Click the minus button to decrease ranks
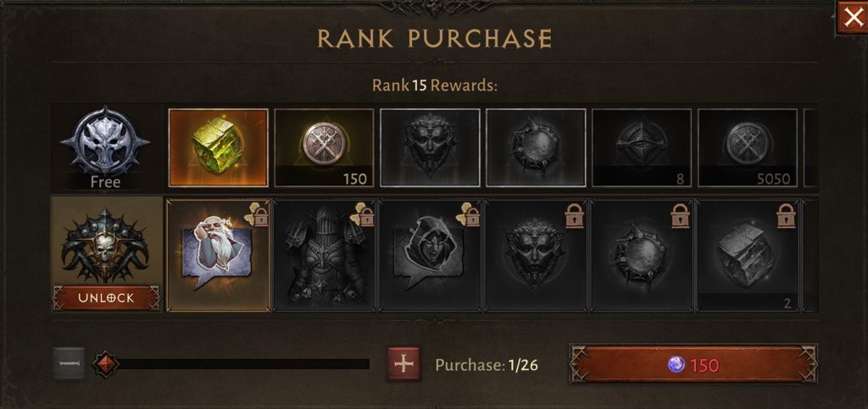This screenshot has width=868, height=409. pyautogui.click(x=70, y=363)
